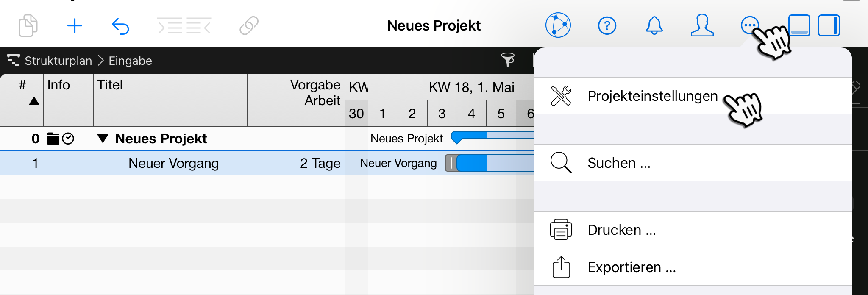Click the Neues Projekt label in Gantt chart
This screenshot has height=295, width=868.
click(x=406, y=139)
